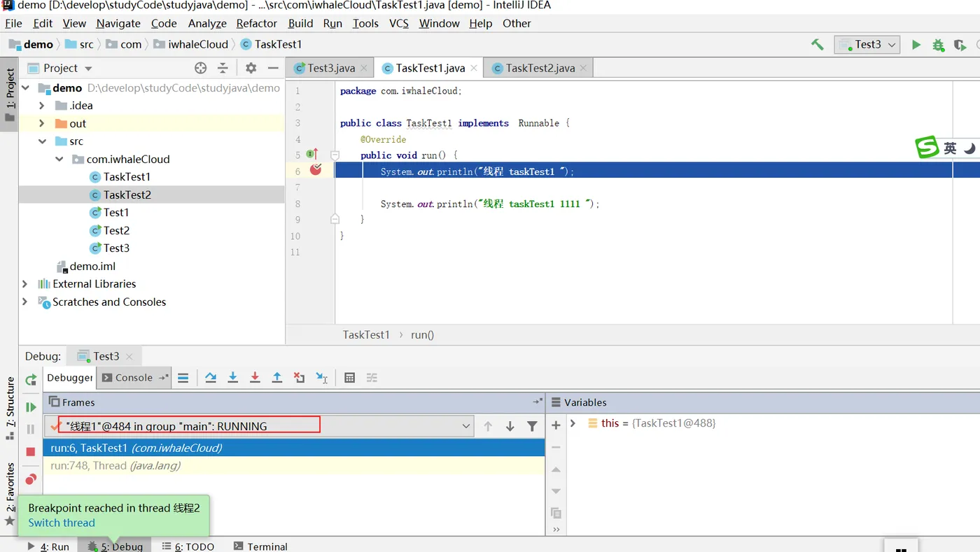Screen dimensions: 980x552
Task: Click Trace Current Stream Chain icon
Action: (x=372, y=378)
